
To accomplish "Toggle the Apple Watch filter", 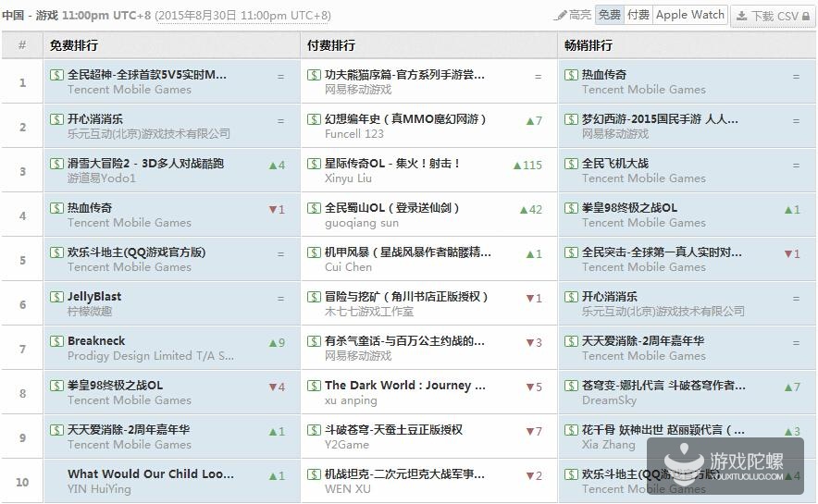I will [x=690, y=15].
